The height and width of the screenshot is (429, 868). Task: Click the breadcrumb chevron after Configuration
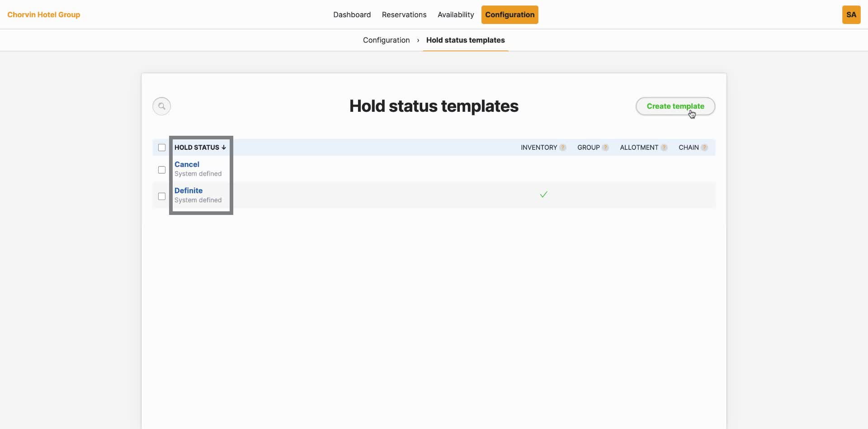[x=418, y=40]
